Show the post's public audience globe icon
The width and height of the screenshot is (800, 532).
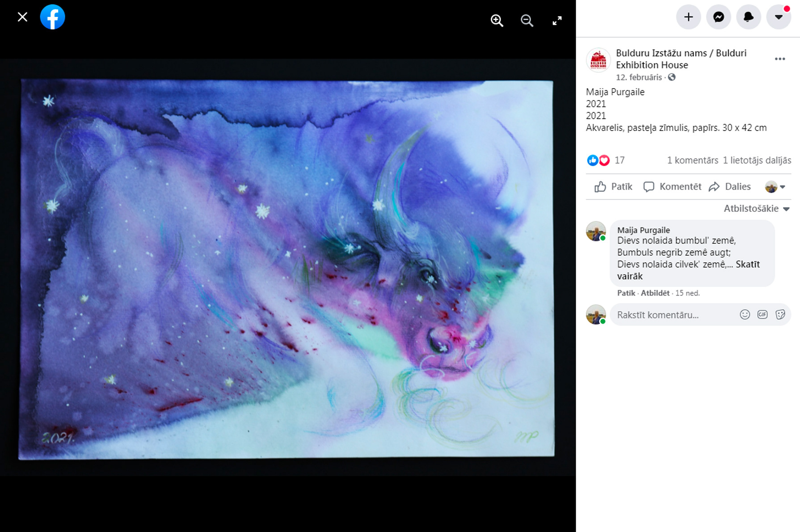pos(672,77)
